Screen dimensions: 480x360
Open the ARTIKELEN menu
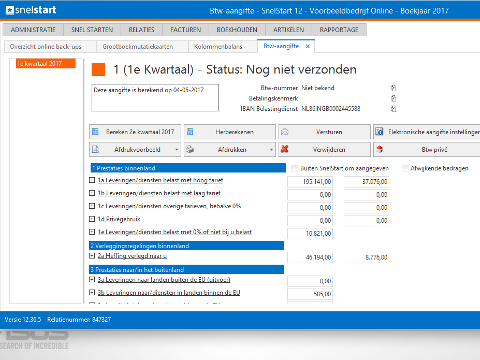[289, 30]
